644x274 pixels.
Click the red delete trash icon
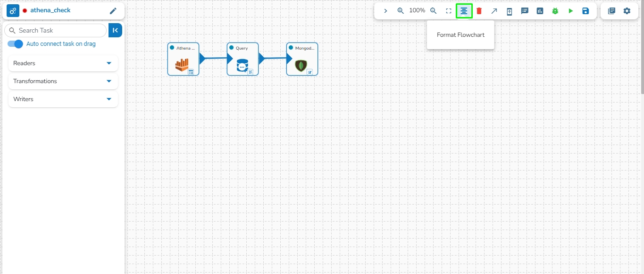tap(479, 11)
